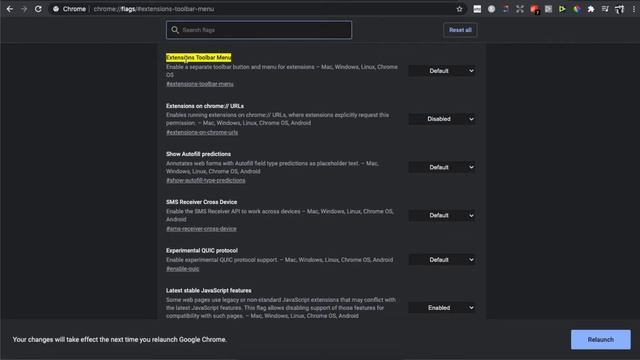Reload the chrome flags page
This screenshot has height=360, width=640.
[38, 9]
